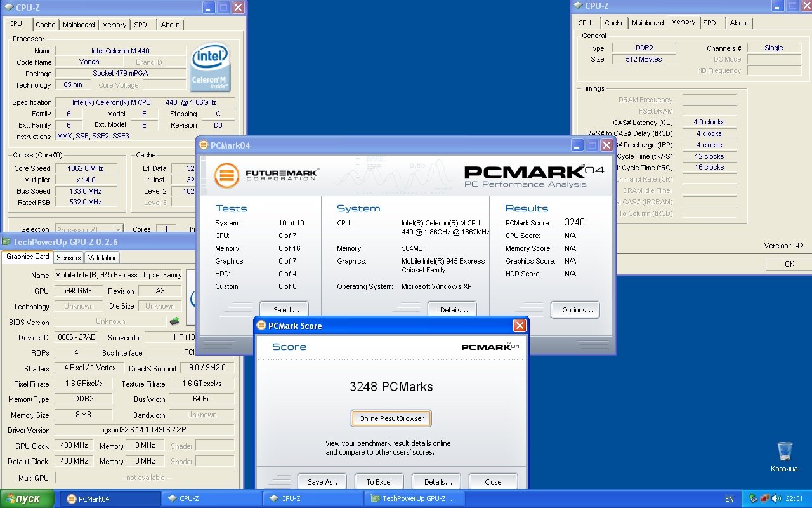Viewport: 812px width, 508px height.
Task: Click the memory Type value DDR2
Action: click(x=643, y=48)
